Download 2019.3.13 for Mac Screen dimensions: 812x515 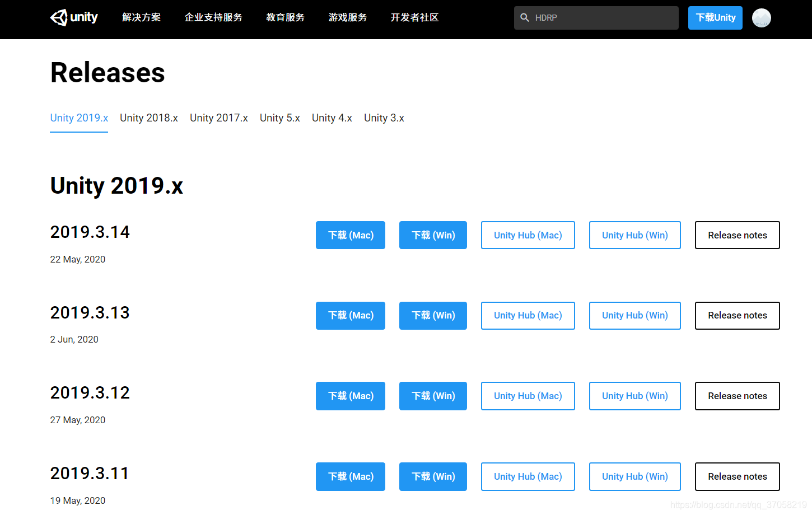point(351,316)
